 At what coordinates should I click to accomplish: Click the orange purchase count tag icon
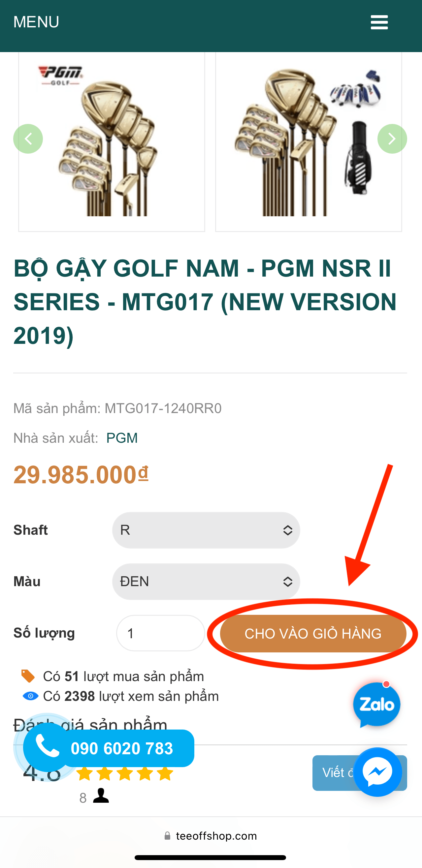(28, 676)
